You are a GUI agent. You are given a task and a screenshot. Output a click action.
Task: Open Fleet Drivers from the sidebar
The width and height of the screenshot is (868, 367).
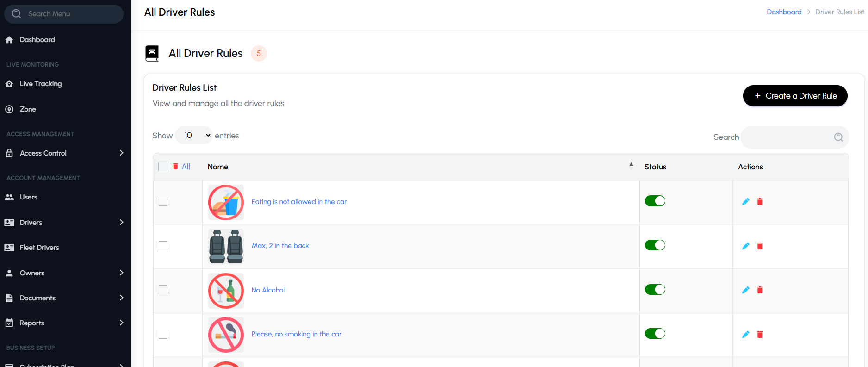39,248
